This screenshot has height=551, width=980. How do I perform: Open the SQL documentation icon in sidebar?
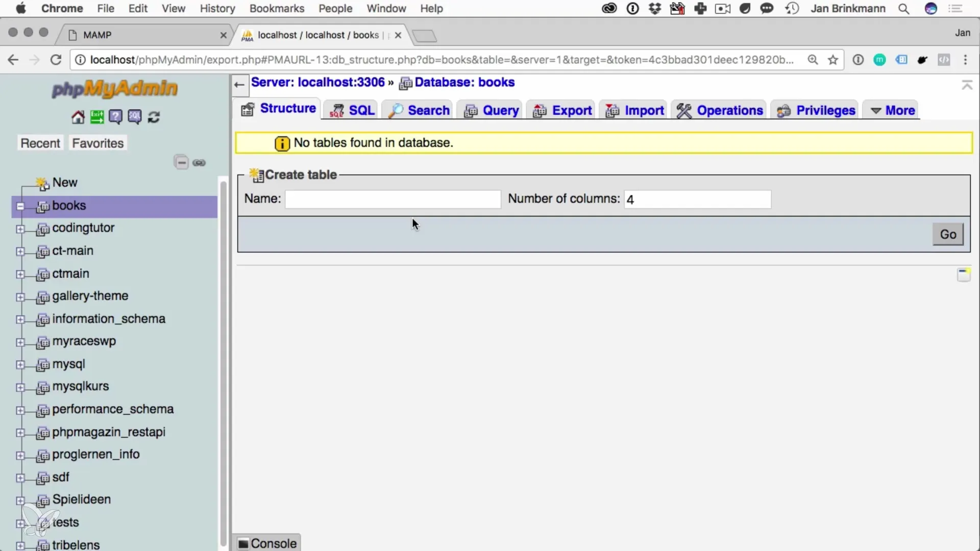[x=135, y=117]
